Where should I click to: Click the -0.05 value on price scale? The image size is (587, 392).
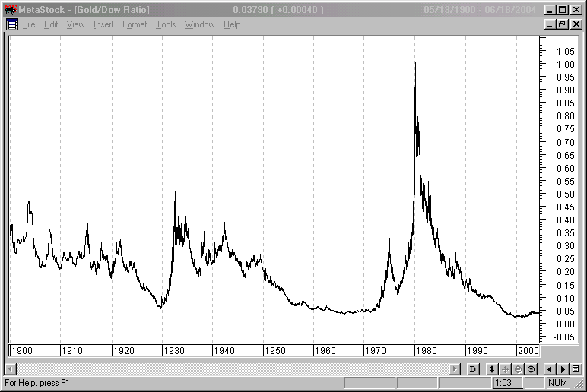tap(563, 337)
